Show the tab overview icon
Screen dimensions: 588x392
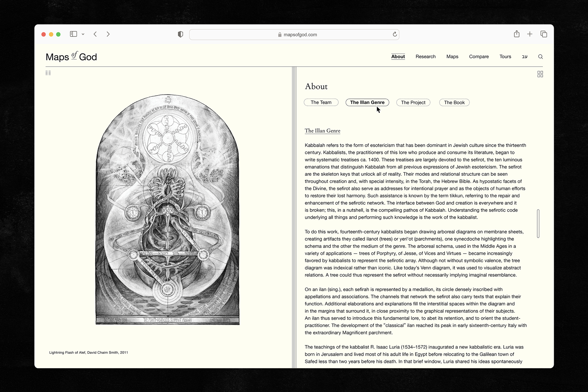pos(544,34)
